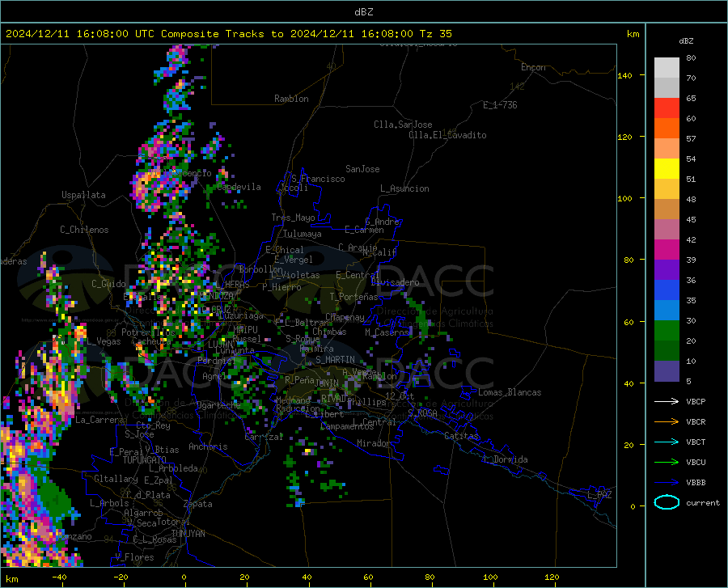Click the 'Uspallata' map label
Image resolution: width=728 pixels, height=588 pixels.
83,196
